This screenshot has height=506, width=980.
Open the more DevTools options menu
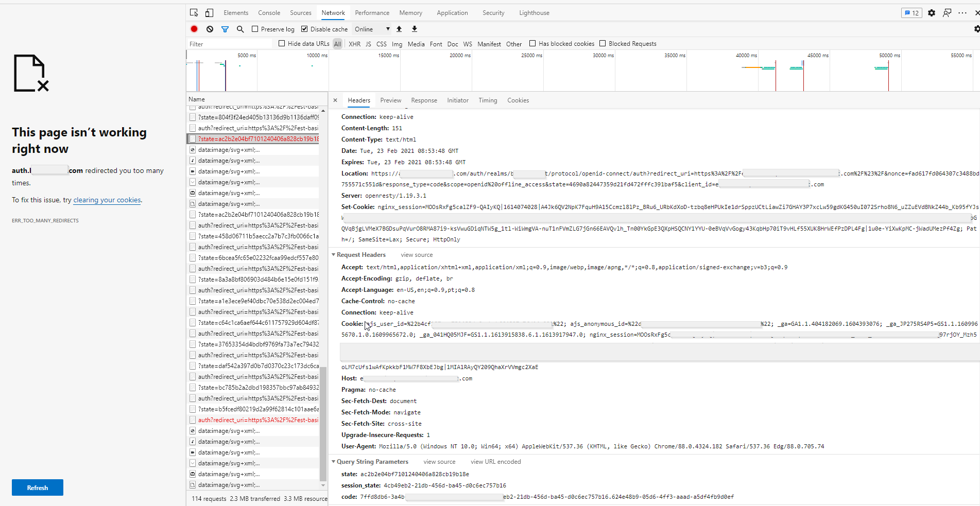tap(962, 12)
